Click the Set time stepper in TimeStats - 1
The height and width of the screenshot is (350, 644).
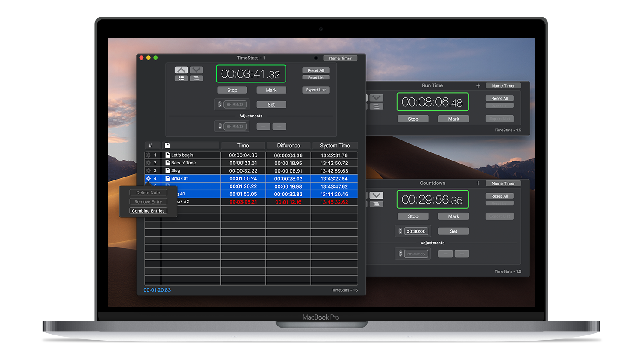pos(220,104)
